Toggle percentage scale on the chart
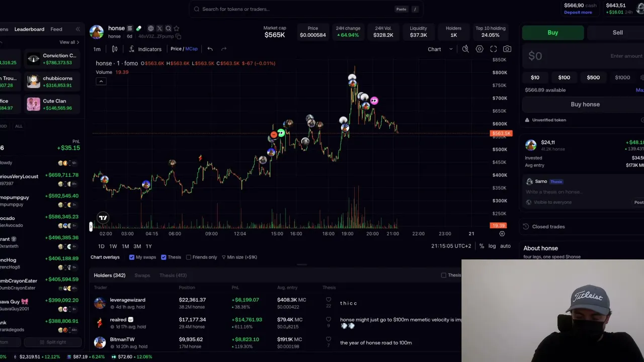This screenshot has height=362, width=644. point(481,246)
